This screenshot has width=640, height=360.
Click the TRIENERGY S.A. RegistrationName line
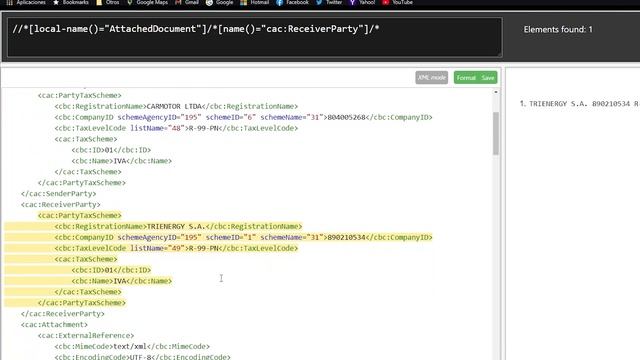pyautogui.click(x=178, y=226)
